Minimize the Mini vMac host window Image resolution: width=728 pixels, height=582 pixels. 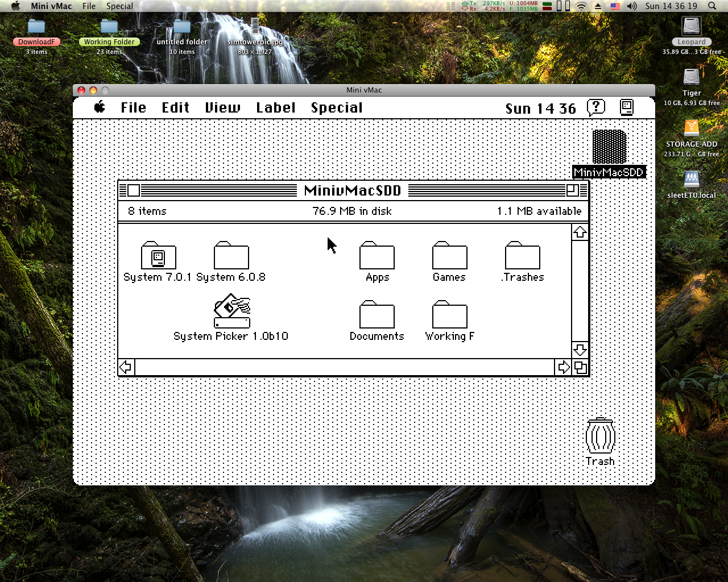point(93,90)
